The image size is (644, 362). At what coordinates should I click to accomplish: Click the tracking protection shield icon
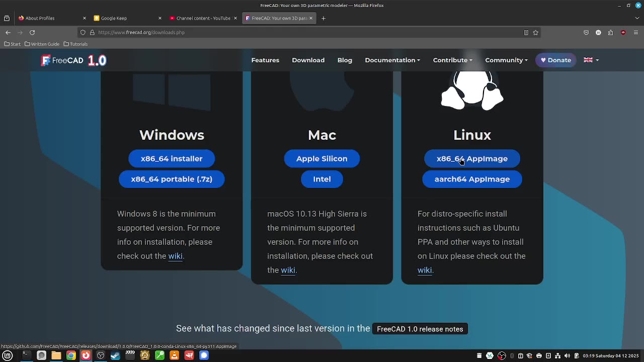pos(83,32)
